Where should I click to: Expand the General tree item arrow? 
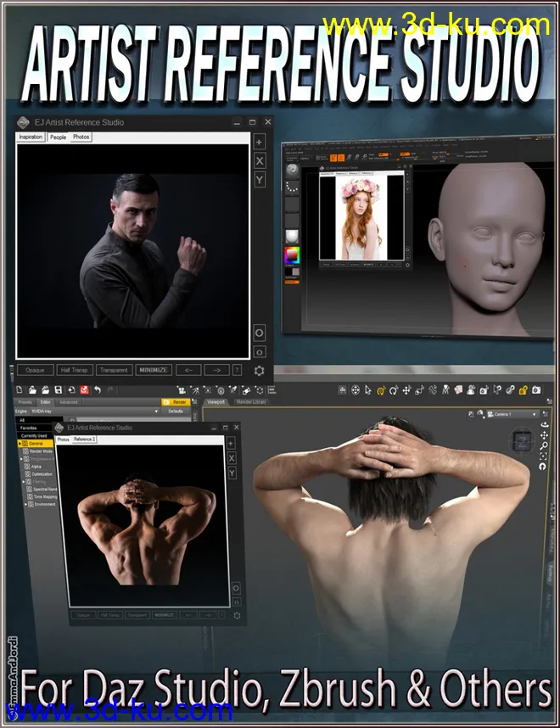[20, 444]
